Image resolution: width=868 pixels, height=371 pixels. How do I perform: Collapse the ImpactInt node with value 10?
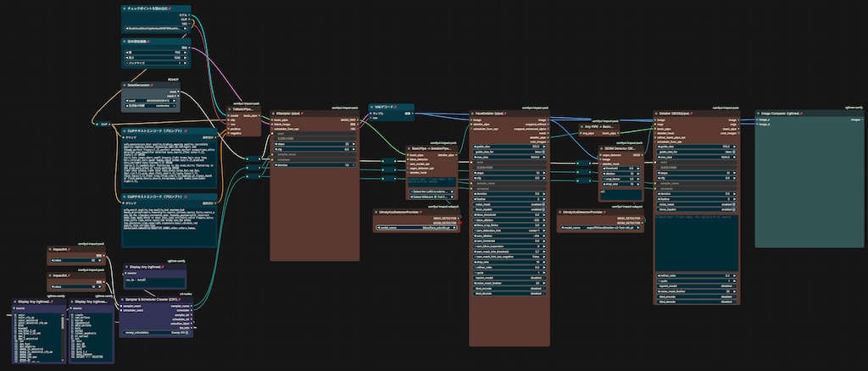coord(50,274)
